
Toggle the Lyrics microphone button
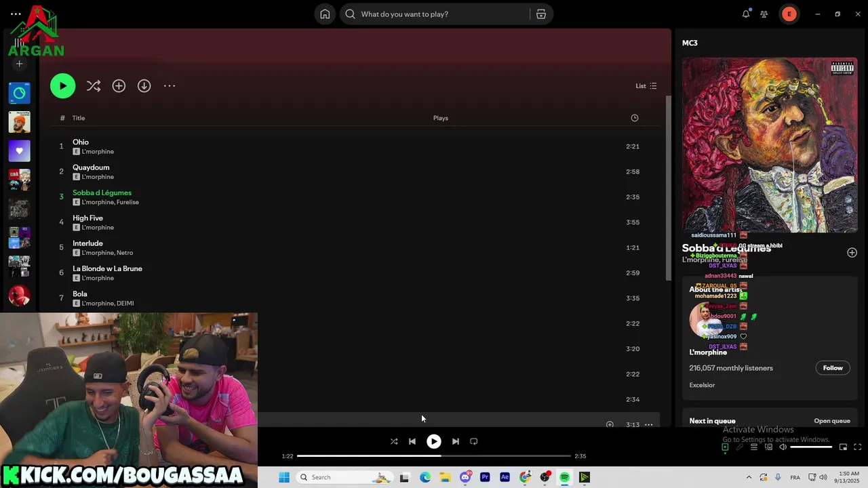pos(739,447)
